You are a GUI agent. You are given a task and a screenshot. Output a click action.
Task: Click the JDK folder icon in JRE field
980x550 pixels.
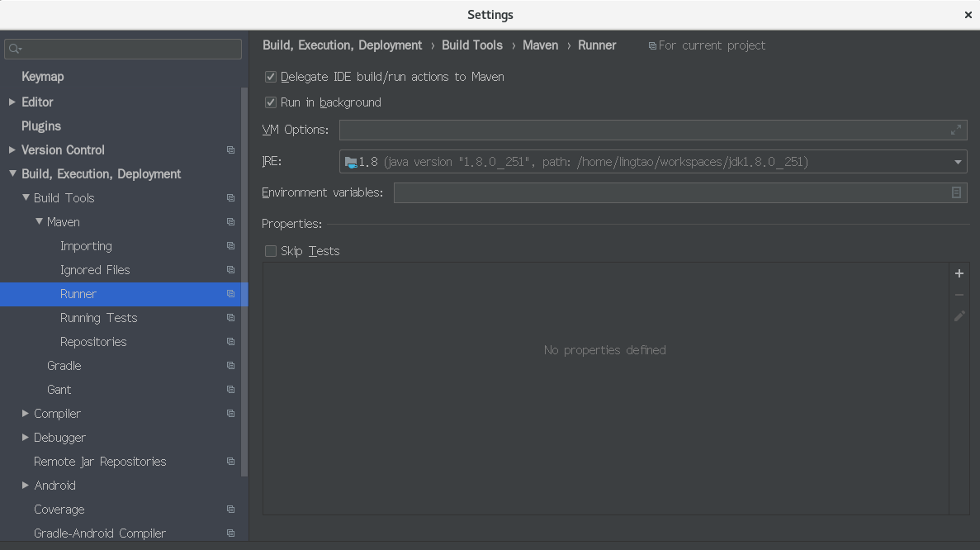(x=351, y=163)
